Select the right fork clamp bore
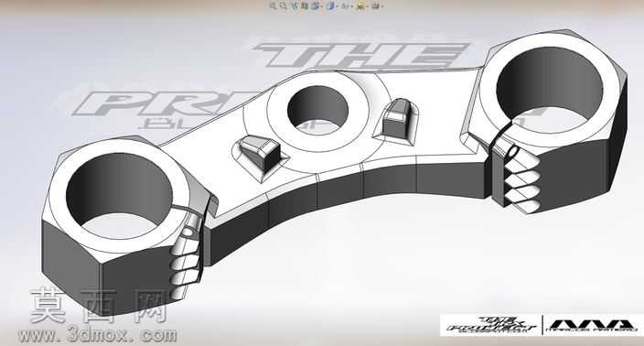644x346 pixels. 550,90
